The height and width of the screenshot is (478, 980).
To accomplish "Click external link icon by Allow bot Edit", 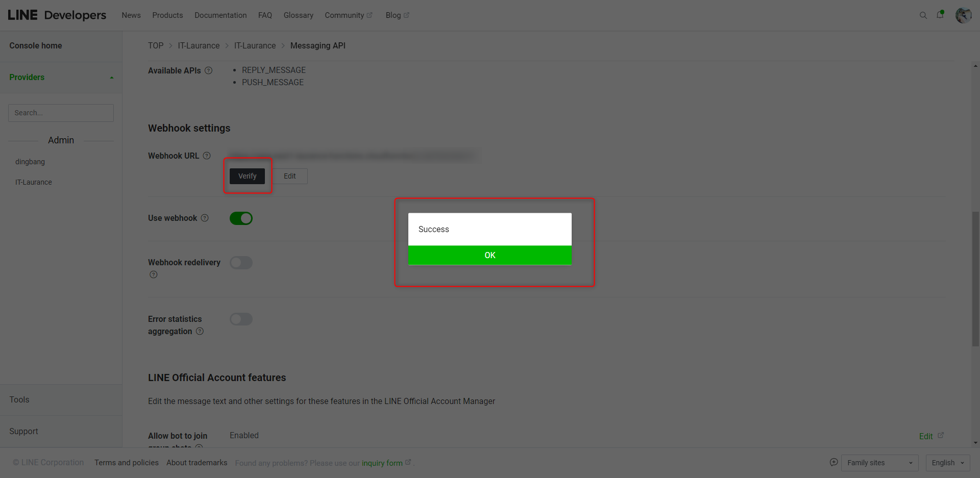I will [x=941, y=435].
